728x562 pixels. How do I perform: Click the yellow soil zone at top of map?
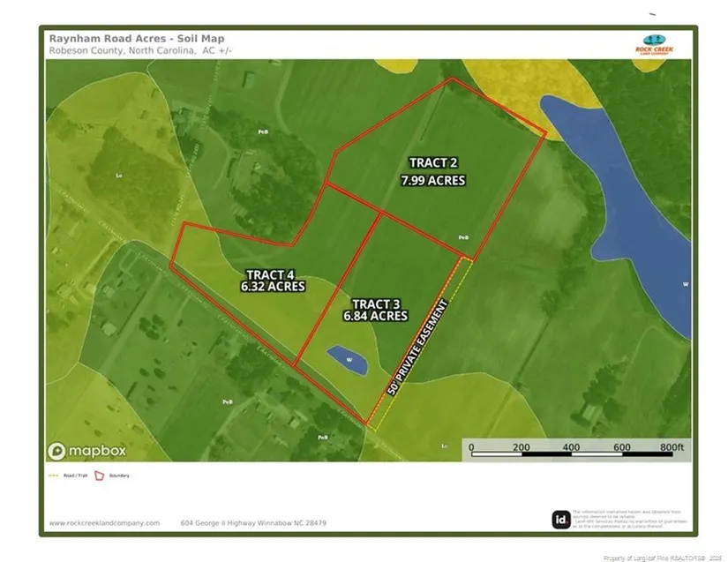pyautogui.click(x=512, y=88)
